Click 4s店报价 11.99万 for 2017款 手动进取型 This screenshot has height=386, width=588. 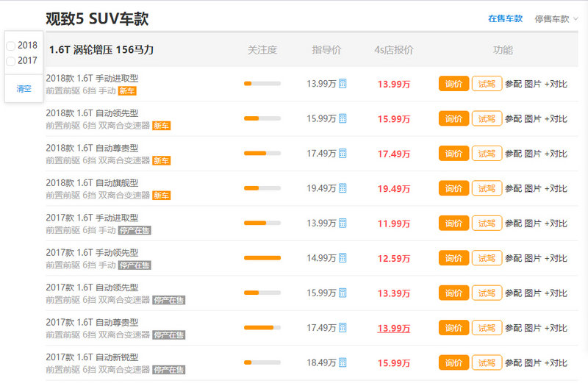click(394, 224)
